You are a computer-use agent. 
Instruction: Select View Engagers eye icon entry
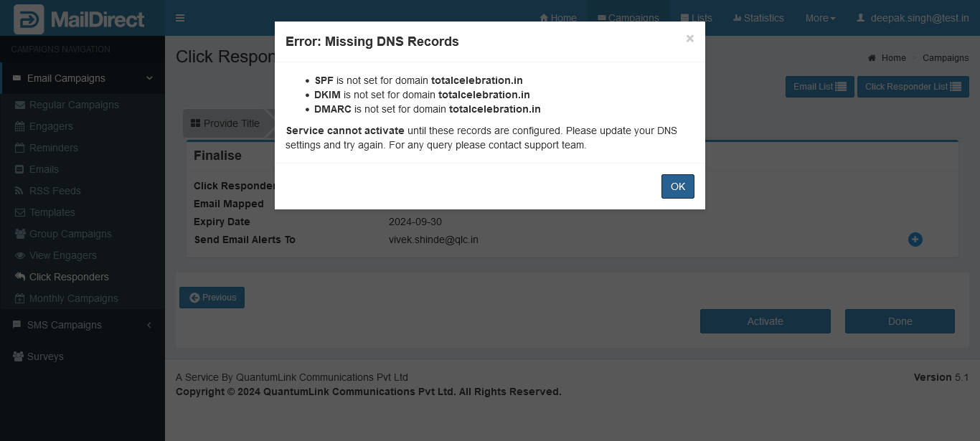19,255
